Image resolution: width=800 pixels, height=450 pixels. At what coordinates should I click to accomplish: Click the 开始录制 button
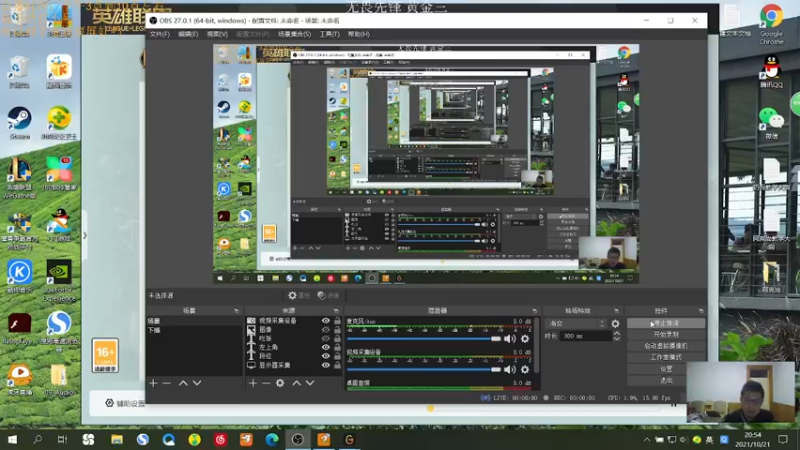pyautogui.click(x=666, y=335)
